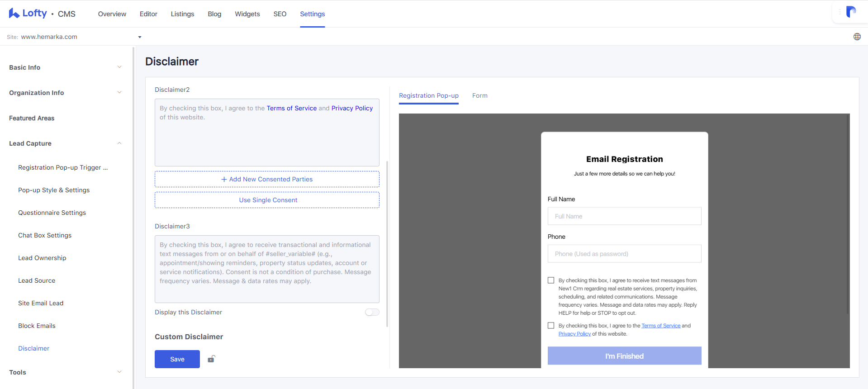Open the globe language icon

point(857,37)
